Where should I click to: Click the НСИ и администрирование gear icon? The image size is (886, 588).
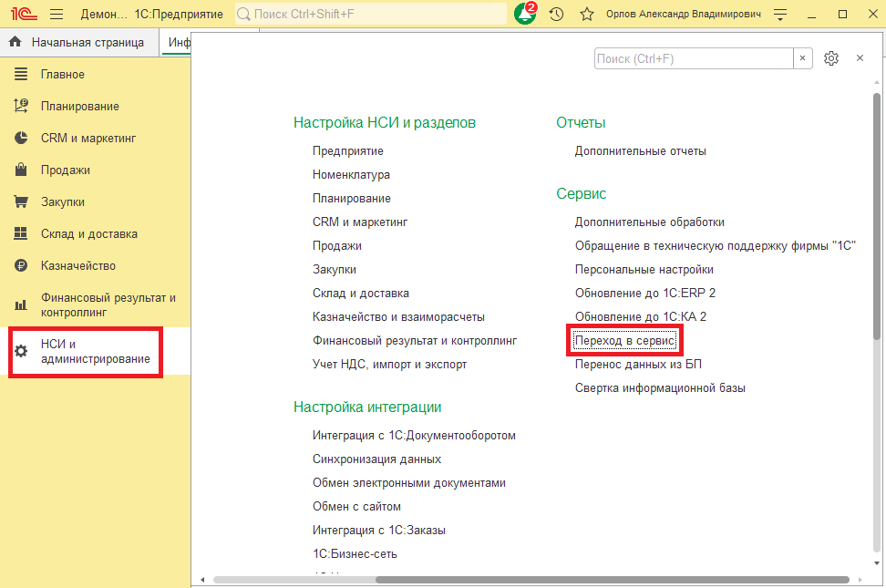tap(21, 351)
